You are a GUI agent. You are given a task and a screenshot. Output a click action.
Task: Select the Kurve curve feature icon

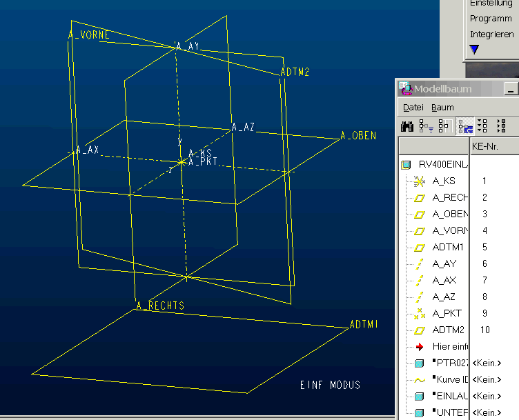pos(419,380)
